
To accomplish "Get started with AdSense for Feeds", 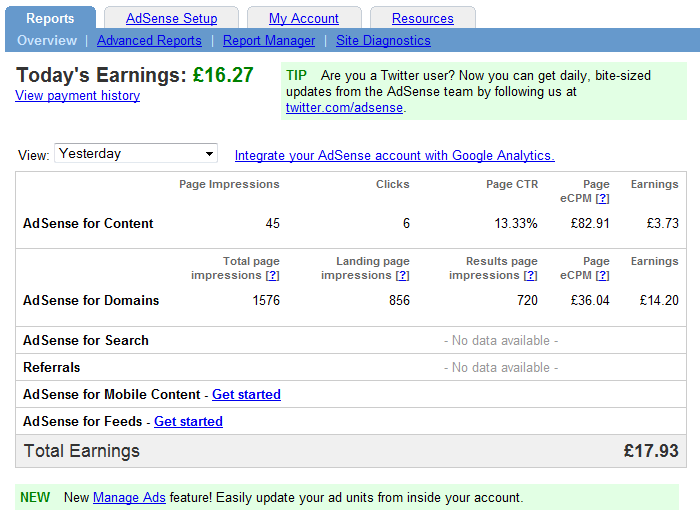I will 188,422.
